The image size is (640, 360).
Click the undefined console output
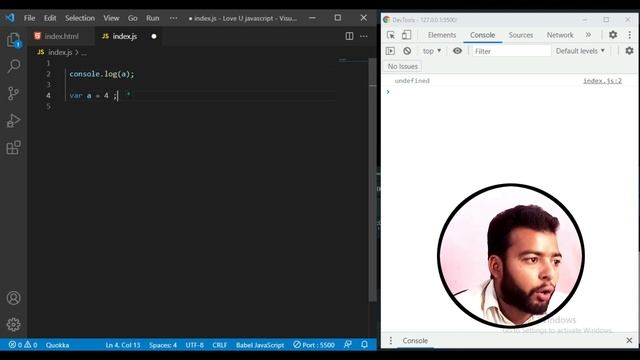pyautogui.click(x=412, y=81)
